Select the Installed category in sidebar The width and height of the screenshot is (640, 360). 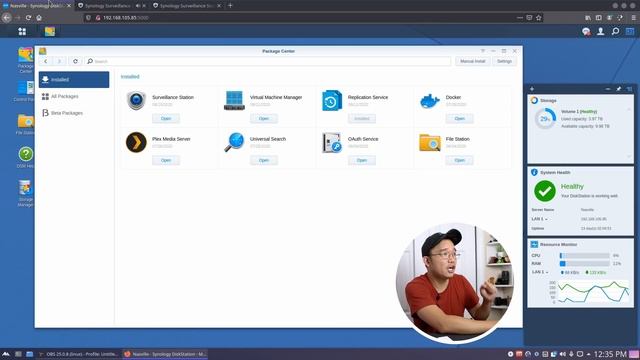coord(74,80)
